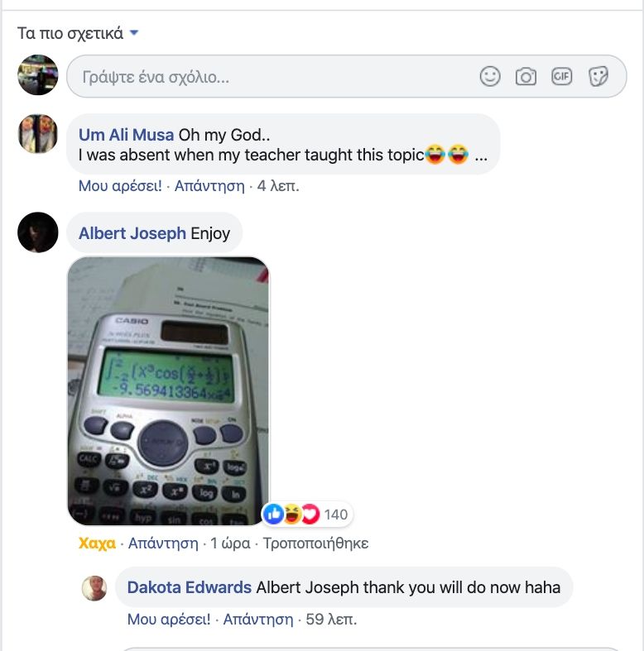Click the 'Γράψτε ένα σχόλιο...' comment field
The image size is (644, 651).
[347, 77]
